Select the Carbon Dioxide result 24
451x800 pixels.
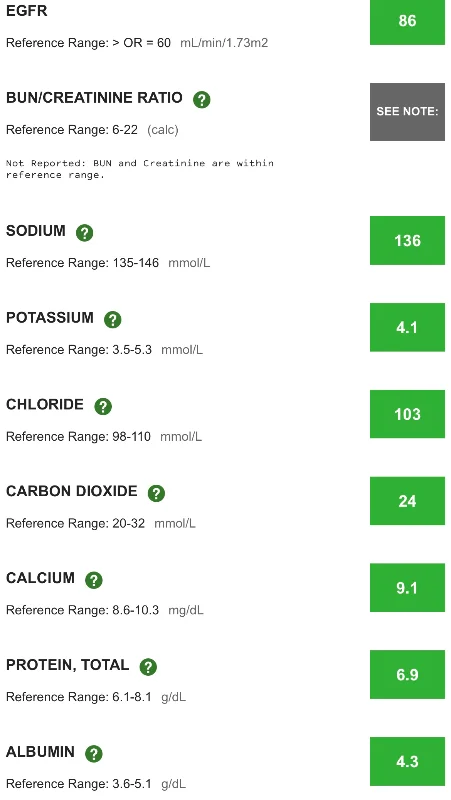click(x=407, y=501)
